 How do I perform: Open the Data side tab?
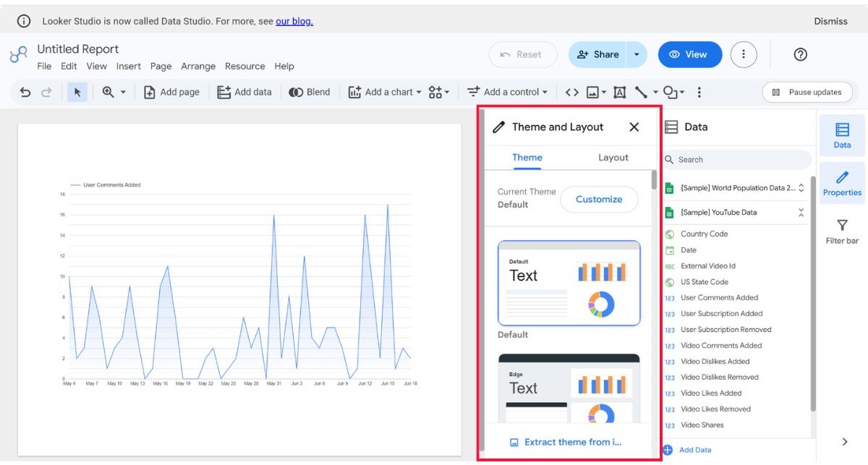pos(842,136)
